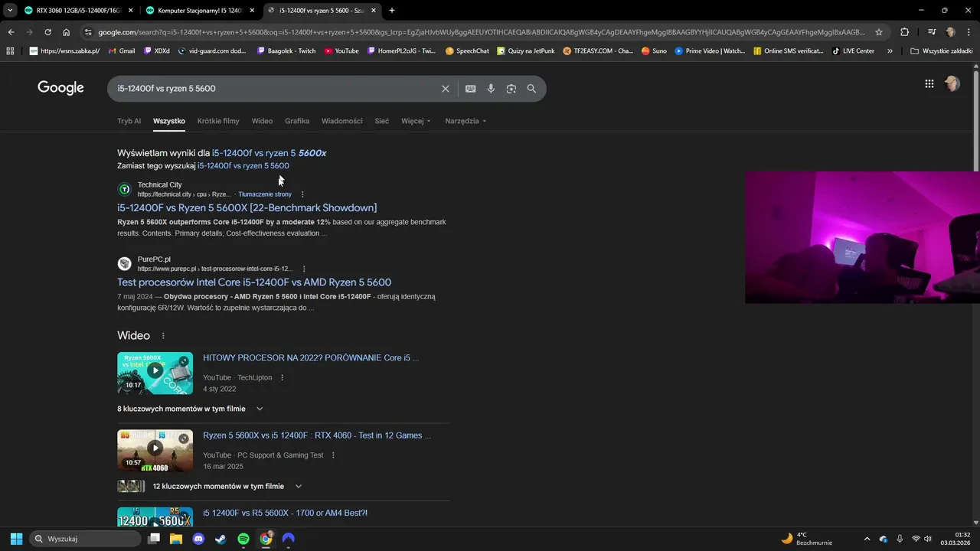Show more bookmarks with the chevron
Screen dimensions: 980x551
pyautogui.click(x=890, y=51)
